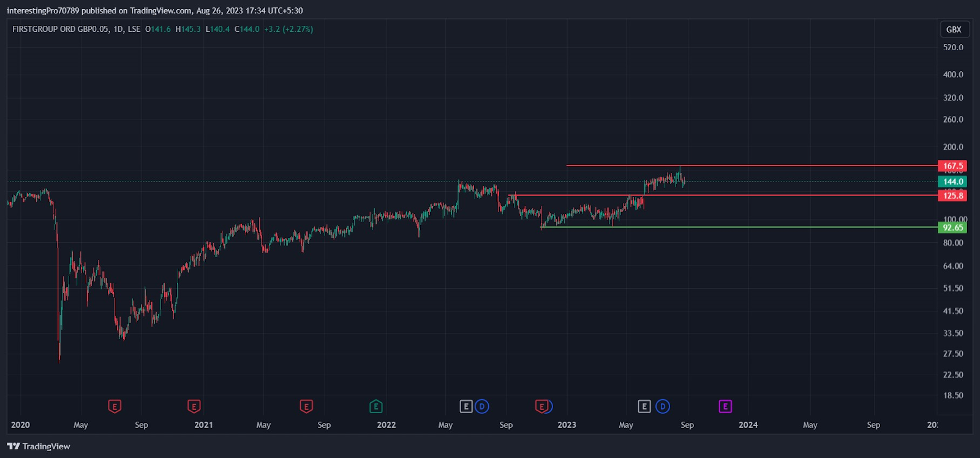Open the blue dividend marker after May 2023

663,406
